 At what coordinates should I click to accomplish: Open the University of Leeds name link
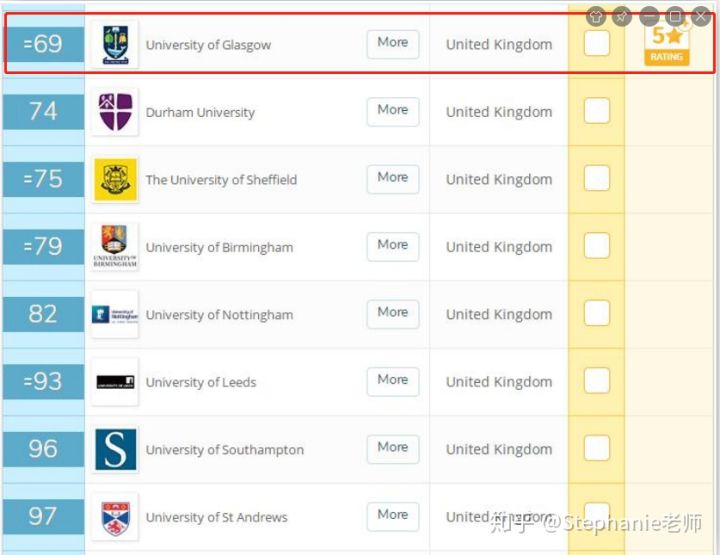(x=201, y=382)
